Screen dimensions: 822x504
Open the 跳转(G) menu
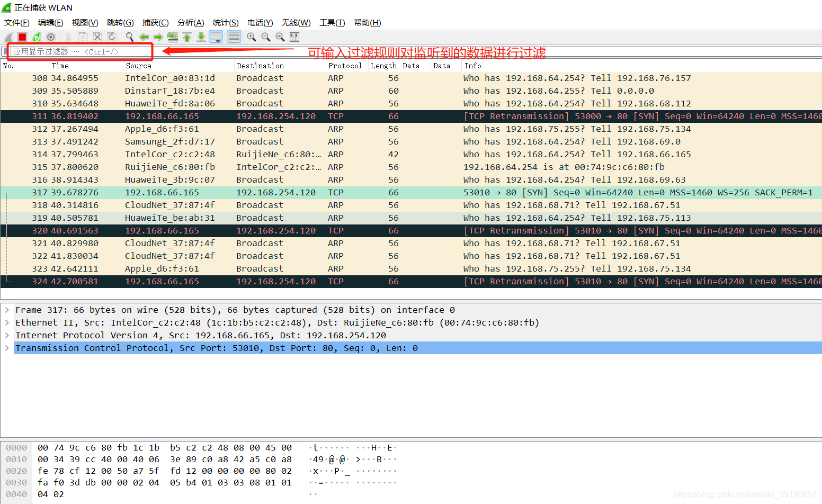120,23
